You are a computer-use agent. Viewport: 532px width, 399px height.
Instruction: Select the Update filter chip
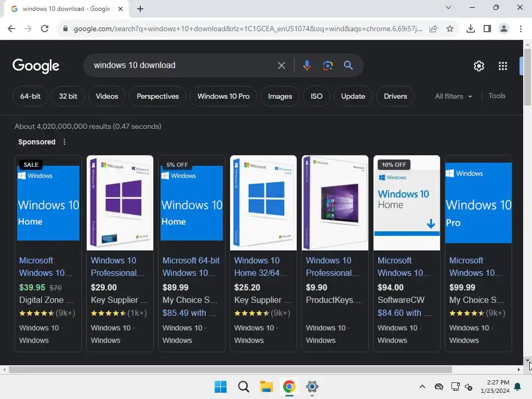[353, 96]
